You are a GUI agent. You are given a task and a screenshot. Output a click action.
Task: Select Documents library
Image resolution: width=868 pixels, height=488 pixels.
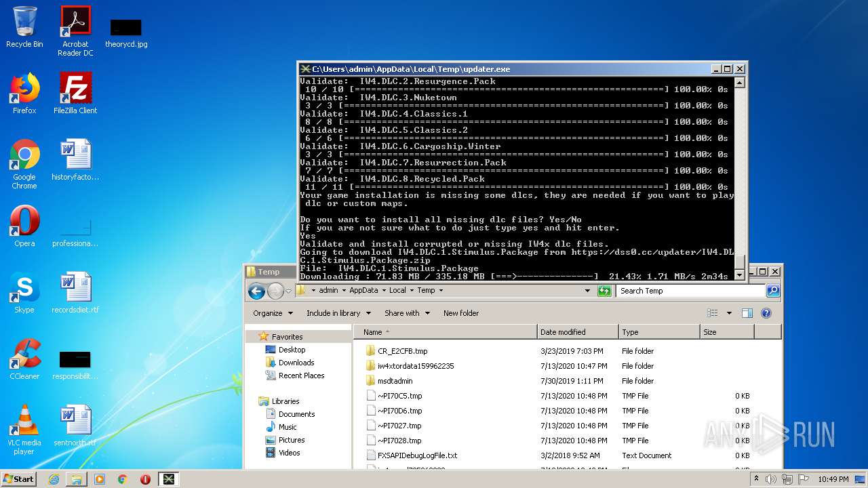(296, 414)
